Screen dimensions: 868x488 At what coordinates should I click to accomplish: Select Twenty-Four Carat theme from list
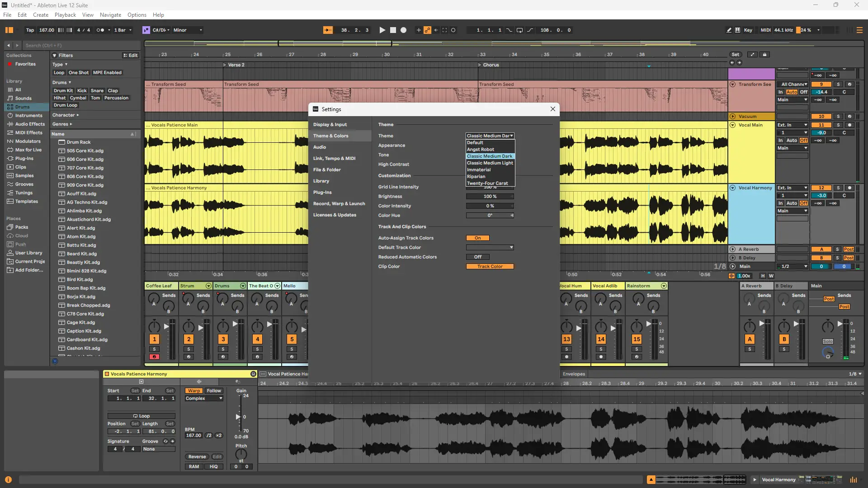coord(487,183)
